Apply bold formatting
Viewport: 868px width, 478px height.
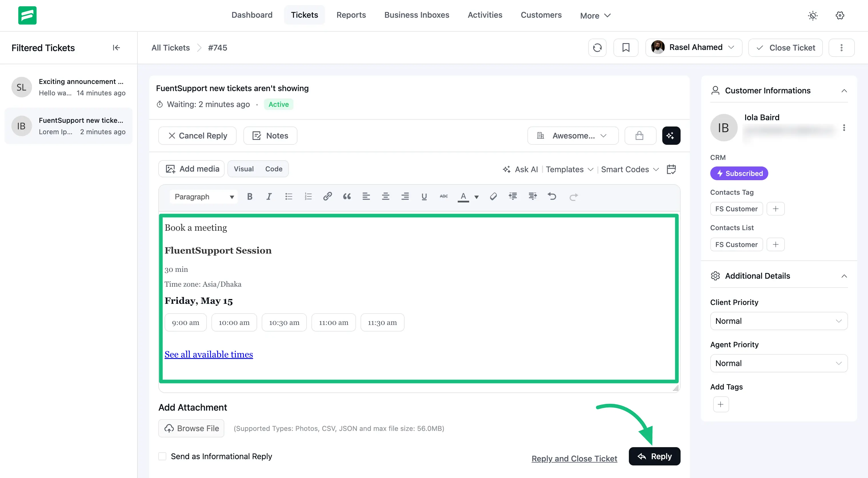pos(250,196)
